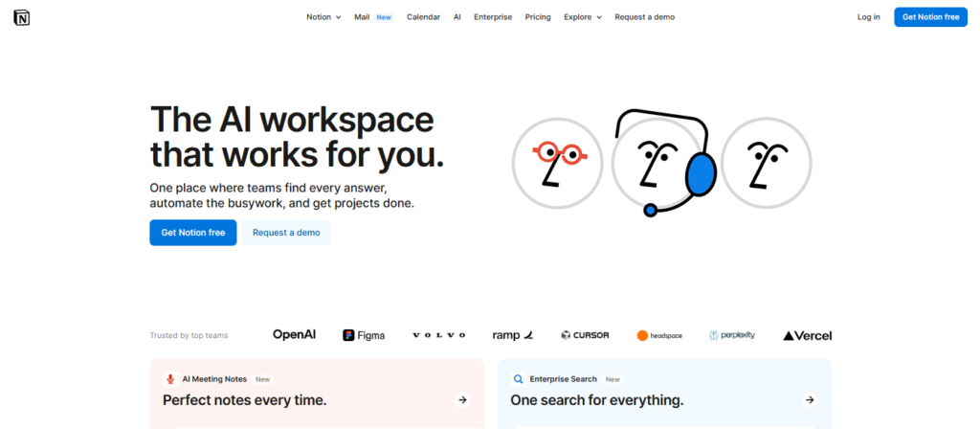Viewport: 980px width, 429px height.
Task: Click 'New' badge beside AI Meeting Notes
Action: point(262,379)
